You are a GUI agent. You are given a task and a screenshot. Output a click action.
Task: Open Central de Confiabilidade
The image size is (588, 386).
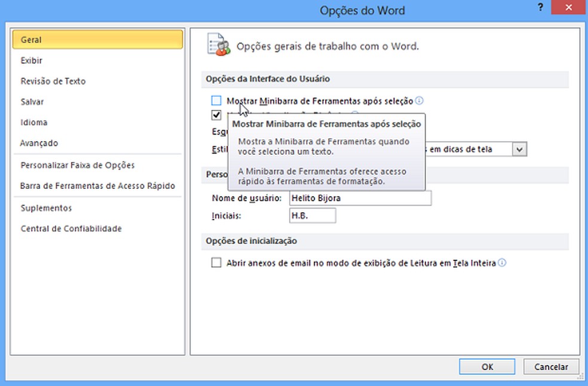71,228
